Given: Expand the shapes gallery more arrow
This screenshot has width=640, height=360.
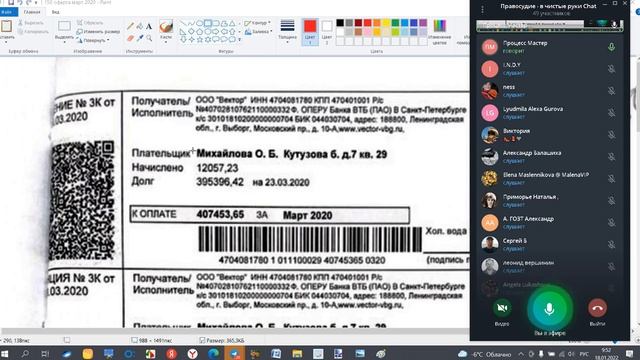Looking at the screenshot, I should click(240, 40).
